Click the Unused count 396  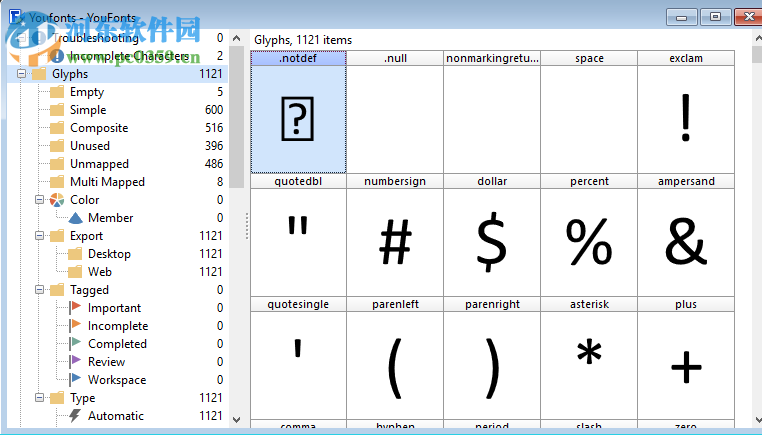(214, 146)
